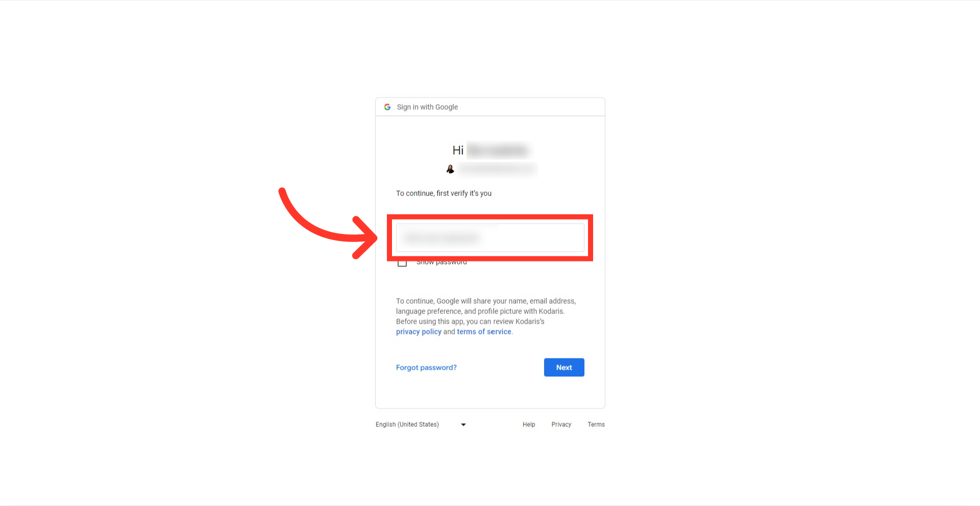Click the "Sign in with Google" header text
The width and height of the screenshot is (980, 506).
pos(427,107)
